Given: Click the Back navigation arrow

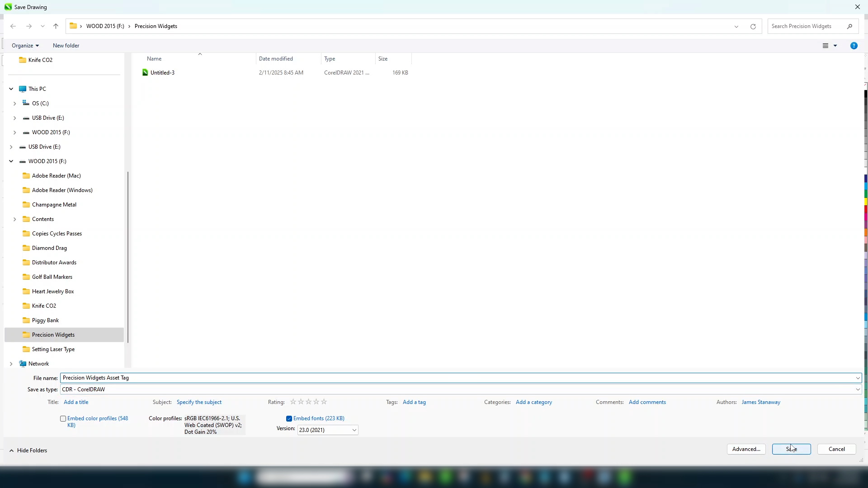Looking at the screenshot, I should (x=13, y=26).
